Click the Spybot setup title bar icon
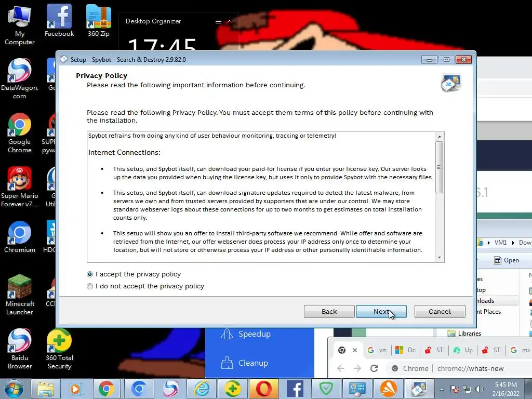 point(64,59)
